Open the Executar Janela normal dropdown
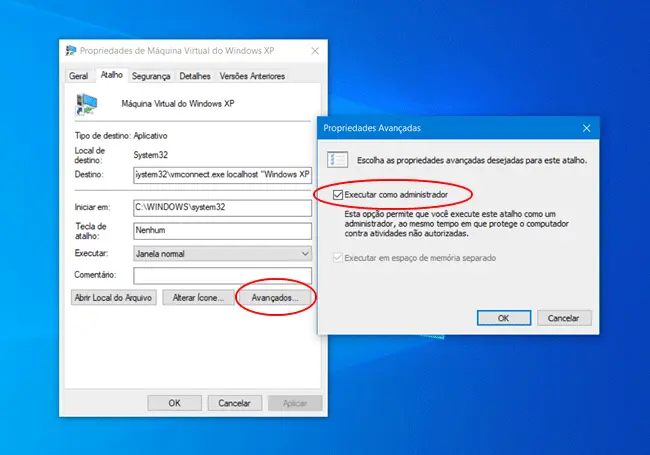The width and height of the screenshot is (650, 455). pyautogui.click(x=222, y=254)
